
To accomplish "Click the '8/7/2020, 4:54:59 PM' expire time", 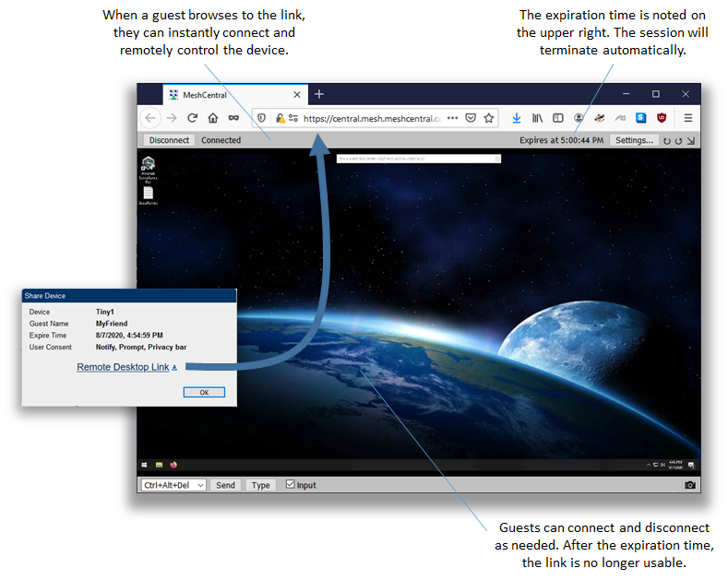I will click(129, 335).
